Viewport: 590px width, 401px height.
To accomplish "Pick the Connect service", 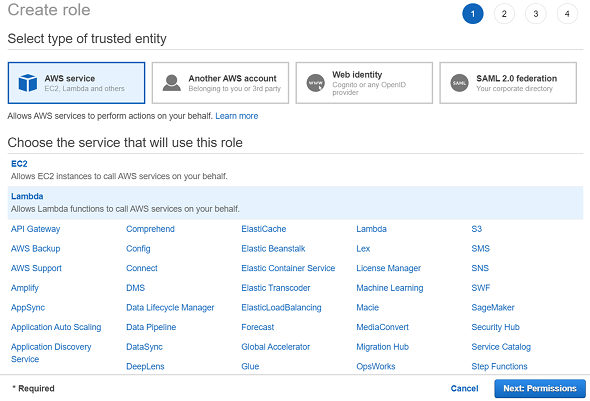I will click(x=142, y=268).
